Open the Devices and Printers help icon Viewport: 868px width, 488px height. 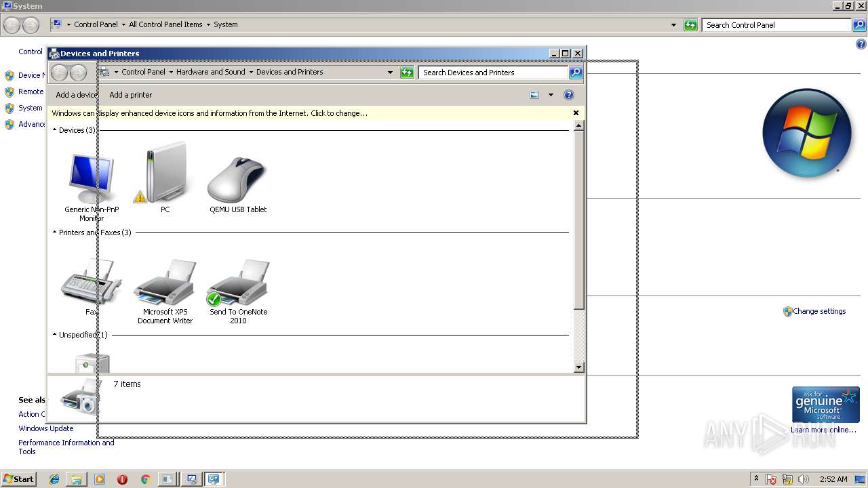[569, 95]
